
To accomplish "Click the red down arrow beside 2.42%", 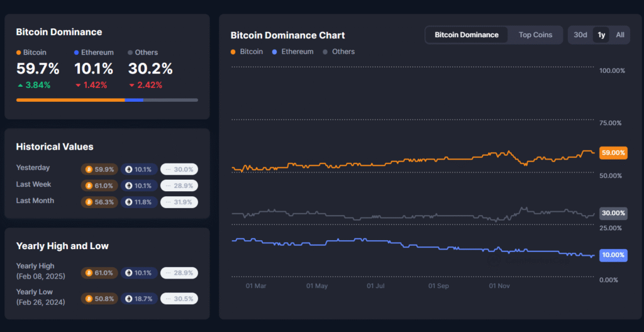I will pos(132,85).
